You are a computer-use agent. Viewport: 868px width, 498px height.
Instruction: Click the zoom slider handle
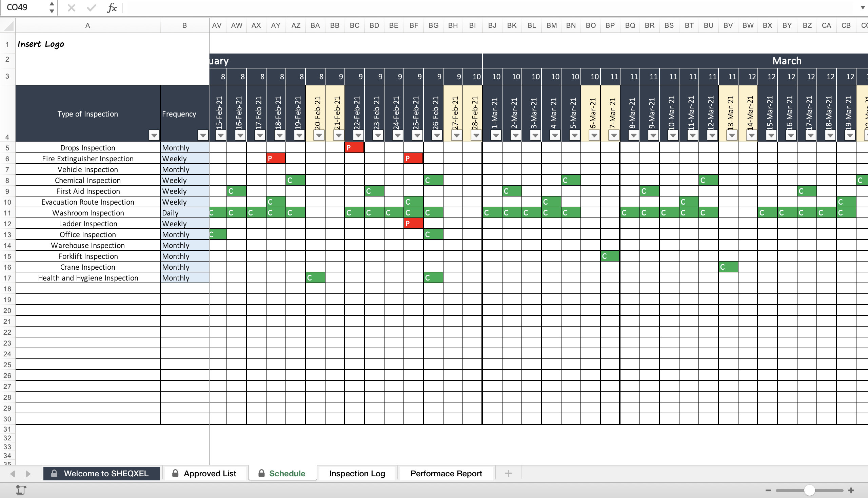[809, 490]
